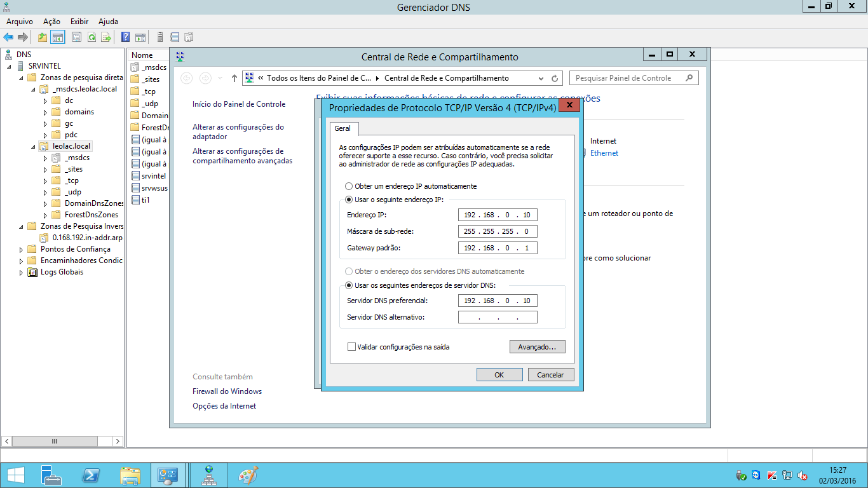Open the Ação menu

51,22
